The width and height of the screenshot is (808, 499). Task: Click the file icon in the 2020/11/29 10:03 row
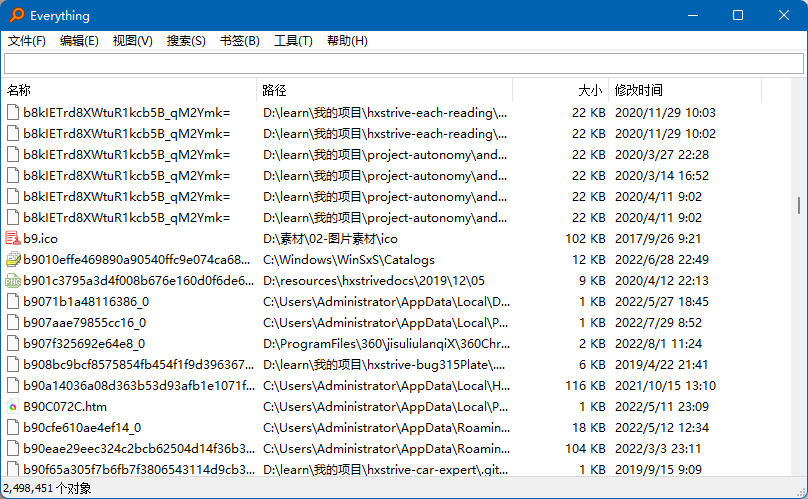(13, 112)
